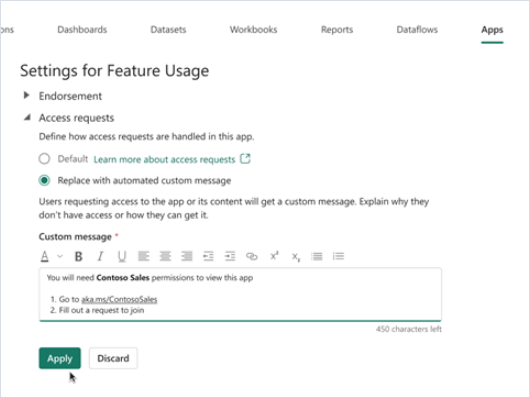Viewport: 530px width, 397px height.
Task: Click inside the Custom message text box
Action: pyautogui.click(x=240, y=294)
